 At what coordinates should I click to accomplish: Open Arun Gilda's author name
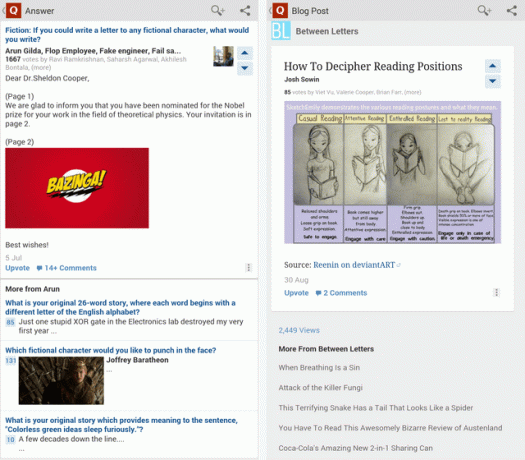(x=93, y=51)
